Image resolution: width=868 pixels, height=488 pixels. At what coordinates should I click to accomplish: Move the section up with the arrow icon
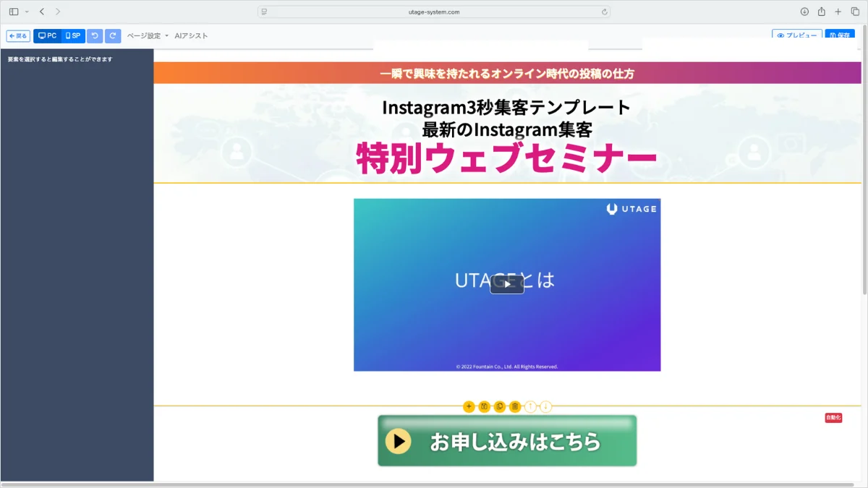click(530, 407)
